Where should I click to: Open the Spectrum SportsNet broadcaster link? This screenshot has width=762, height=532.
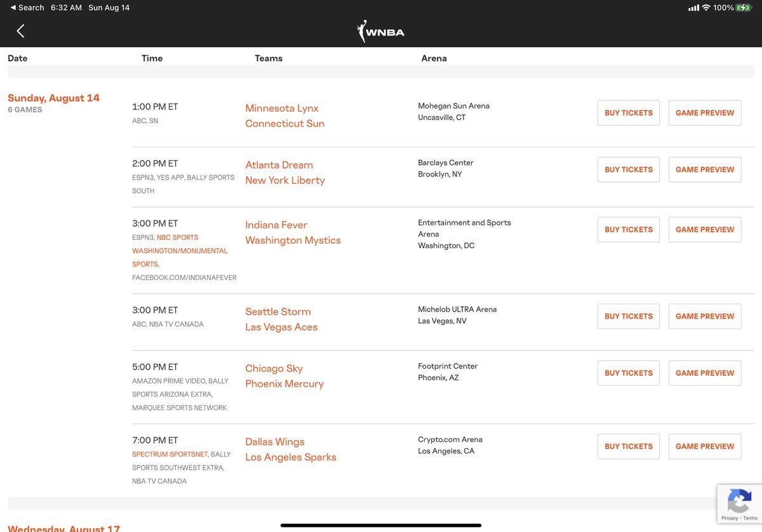coord(169,455)
